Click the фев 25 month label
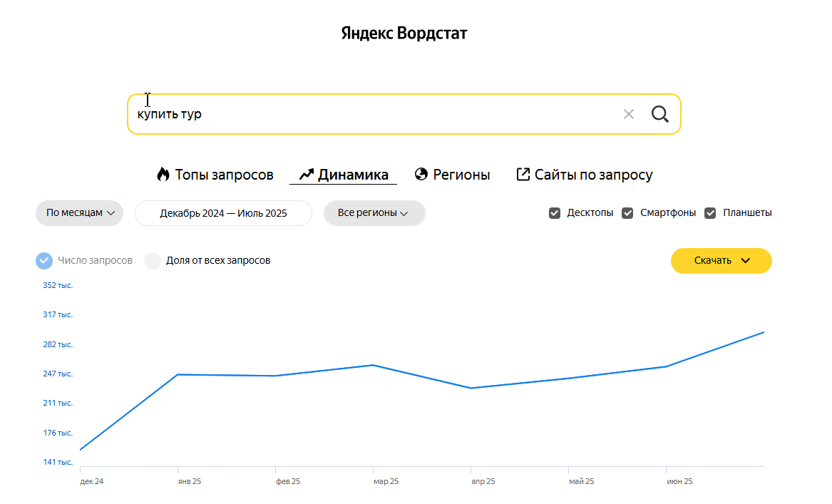The width and height of the screenshot is (832, 504). 287,482
